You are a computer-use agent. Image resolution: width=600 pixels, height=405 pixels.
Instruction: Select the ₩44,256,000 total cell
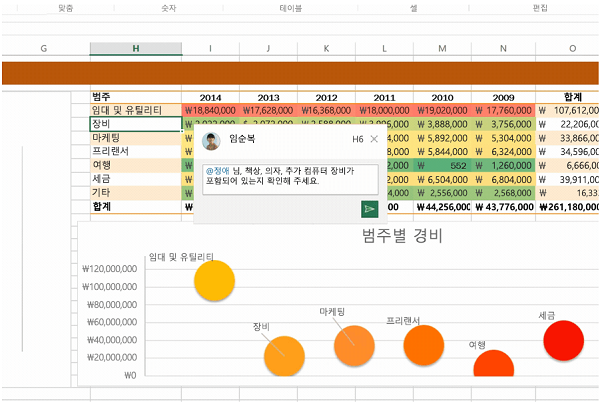pyautogui.click(x=442, y=207)
